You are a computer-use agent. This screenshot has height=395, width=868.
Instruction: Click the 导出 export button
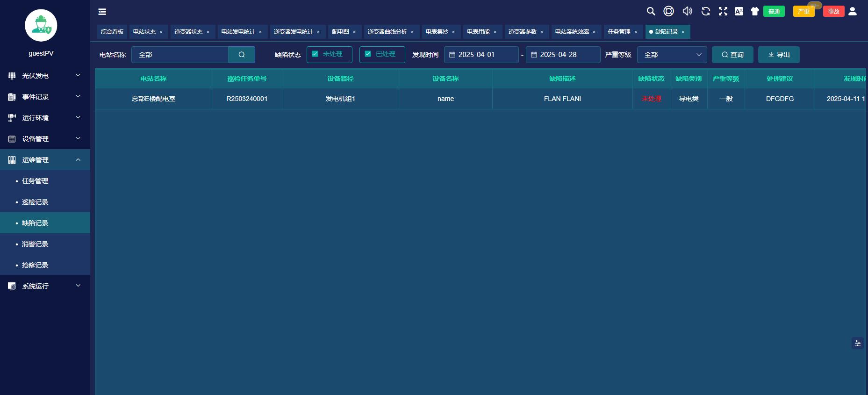779,55
